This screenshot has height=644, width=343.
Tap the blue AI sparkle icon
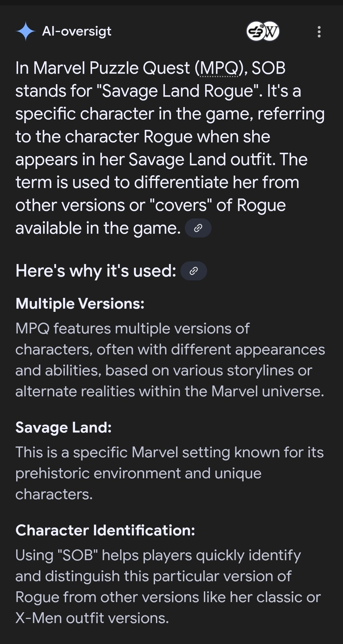[25, 31]
